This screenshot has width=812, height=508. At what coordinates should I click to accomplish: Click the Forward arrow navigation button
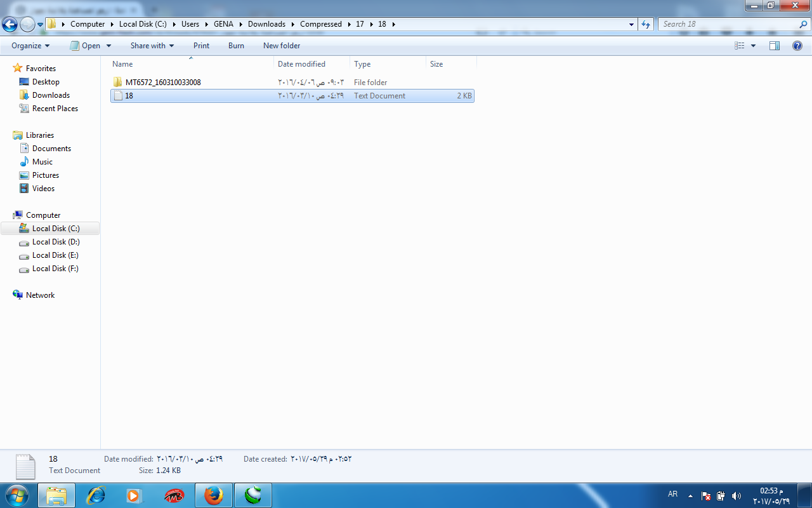[27, 25]
